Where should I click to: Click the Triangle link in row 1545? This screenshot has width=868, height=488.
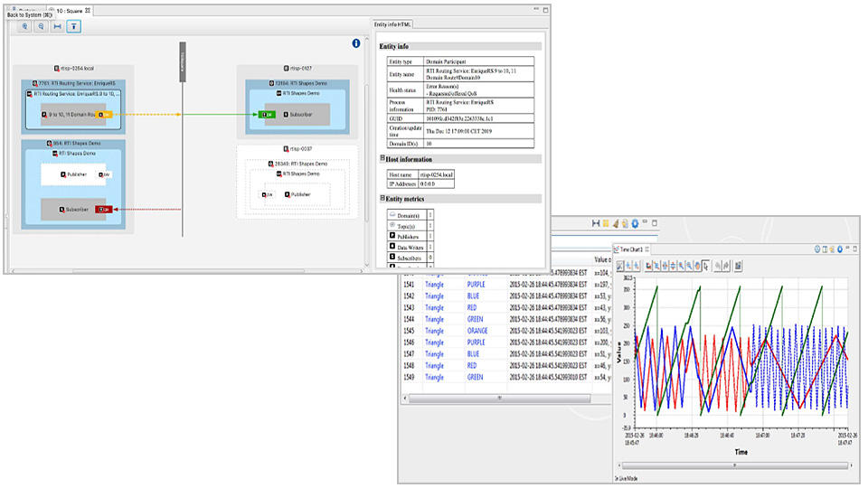[x=435, y=331]
